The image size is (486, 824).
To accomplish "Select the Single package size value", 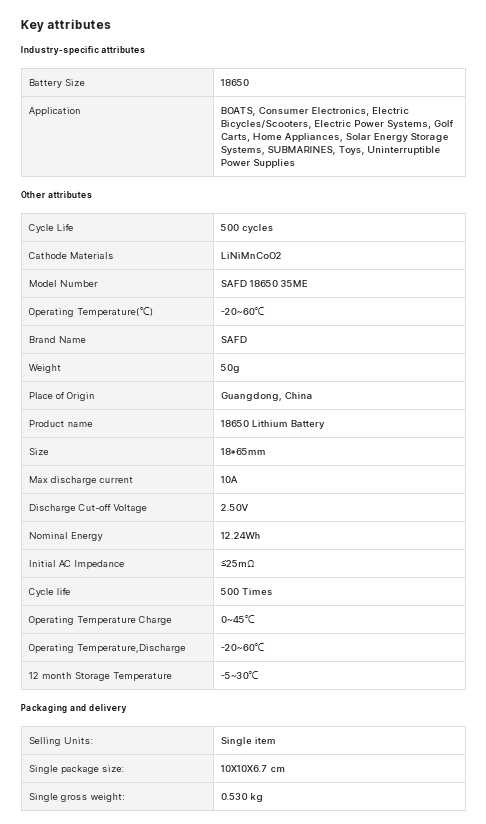I will coord(253,769).
